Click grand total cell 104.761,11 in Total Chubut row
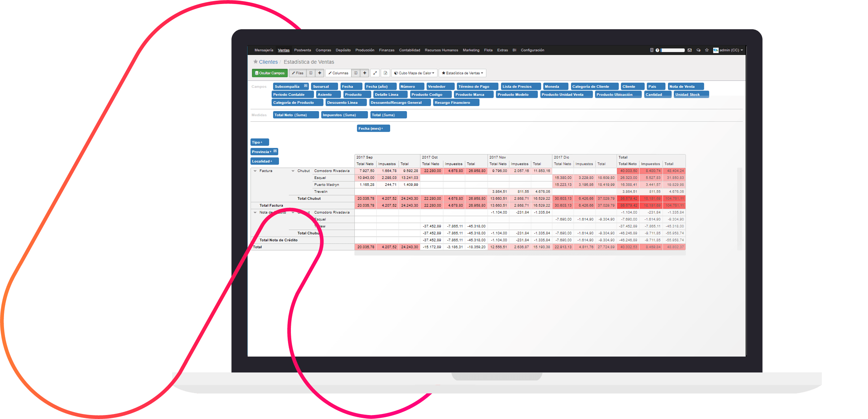868x419 pixels. click(x=674, y=198)
